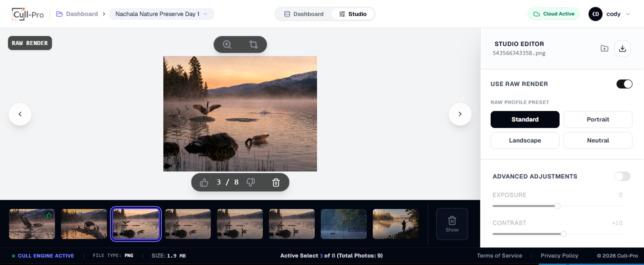
Task: Switch to the Studio tab
Action: (353, 14)
